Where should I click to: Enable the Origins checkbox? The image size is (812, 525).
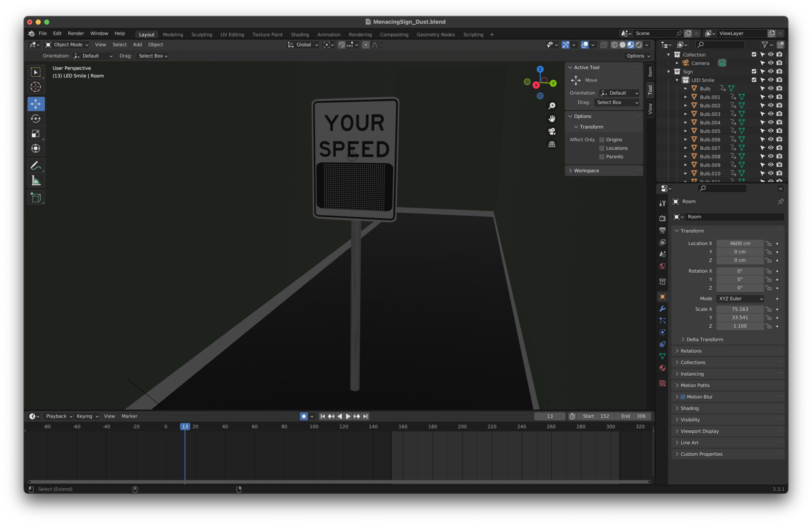(x=602, y=139)
